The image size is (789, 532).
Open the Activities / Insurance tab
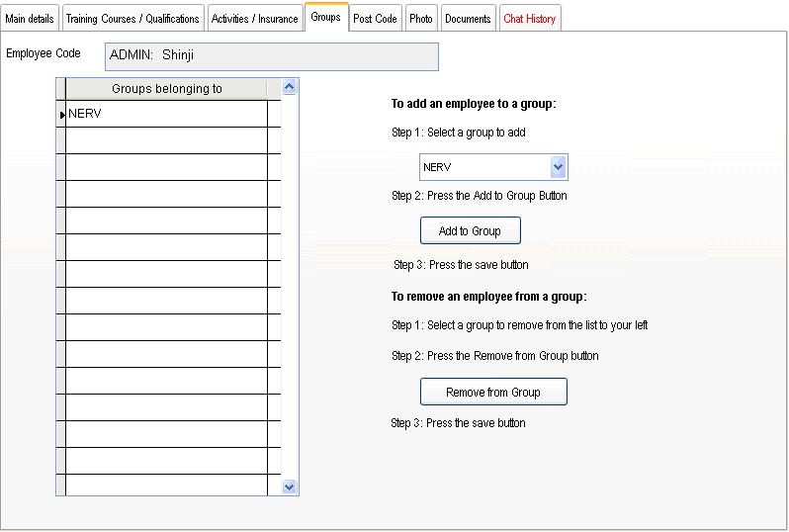click(x=254, y=19)
